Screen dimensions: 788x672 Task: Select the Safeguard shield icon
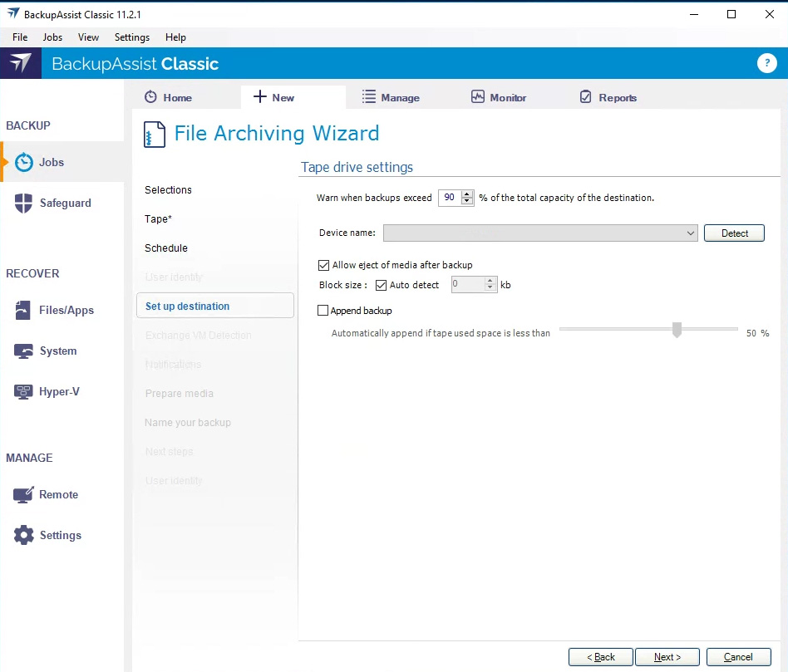[x=24, y=204]
